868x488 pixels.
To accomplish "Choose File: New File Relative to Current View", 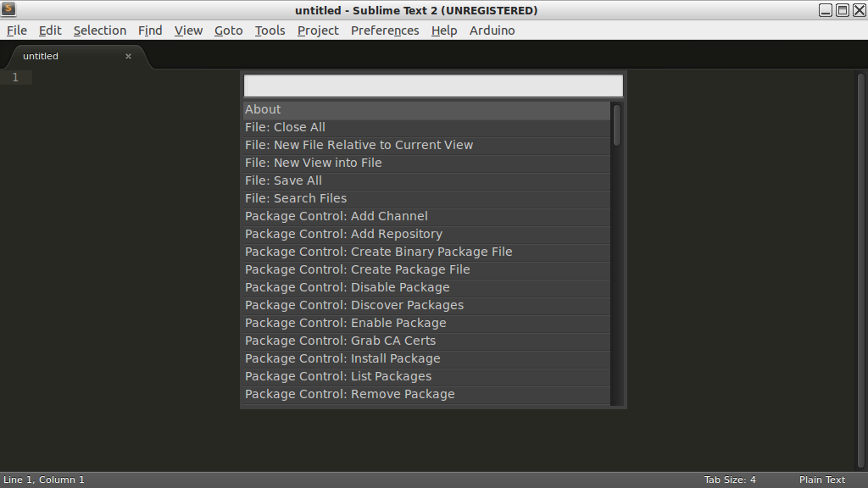I will tap(427, 145).
